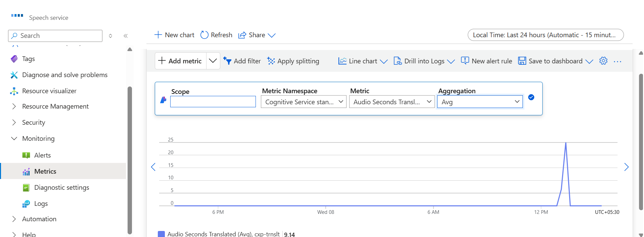Expand the Automation section
The height and width of the screenshot is (237, 644).
(14, 219)
